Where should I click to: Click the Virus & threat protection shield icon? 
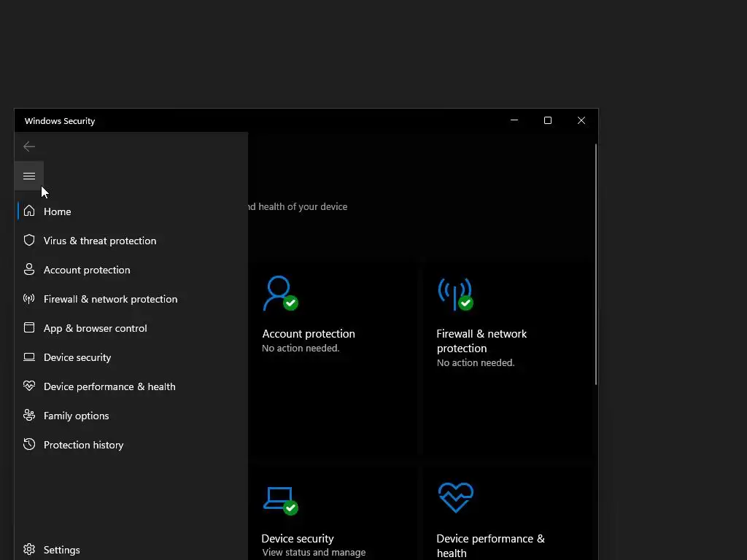pos(29,240)
